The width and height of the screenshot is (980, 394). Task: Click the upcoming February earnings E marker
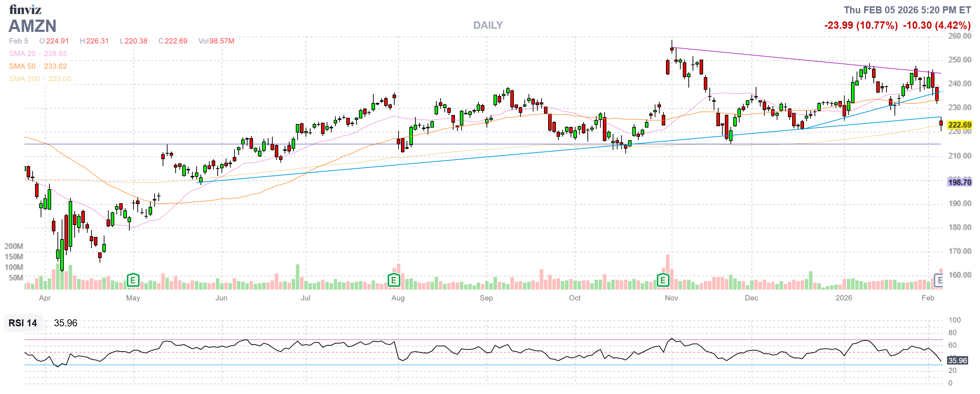tap(939, 280)
